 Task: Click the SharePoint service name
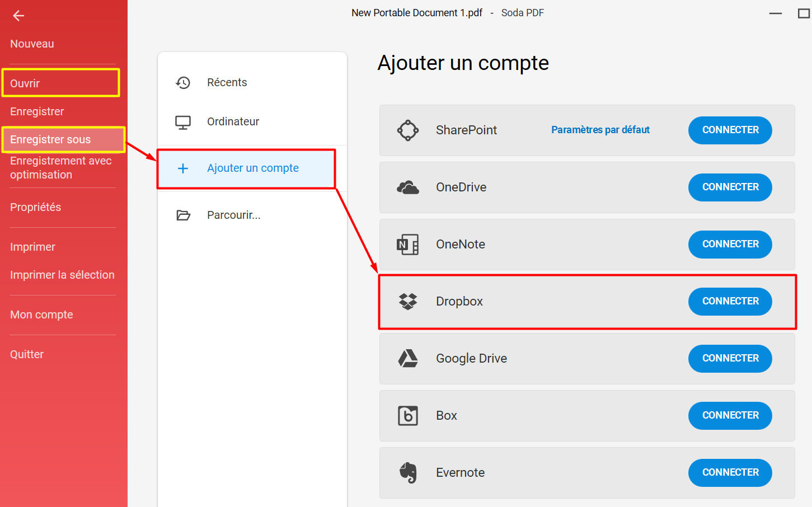(466, 130)
